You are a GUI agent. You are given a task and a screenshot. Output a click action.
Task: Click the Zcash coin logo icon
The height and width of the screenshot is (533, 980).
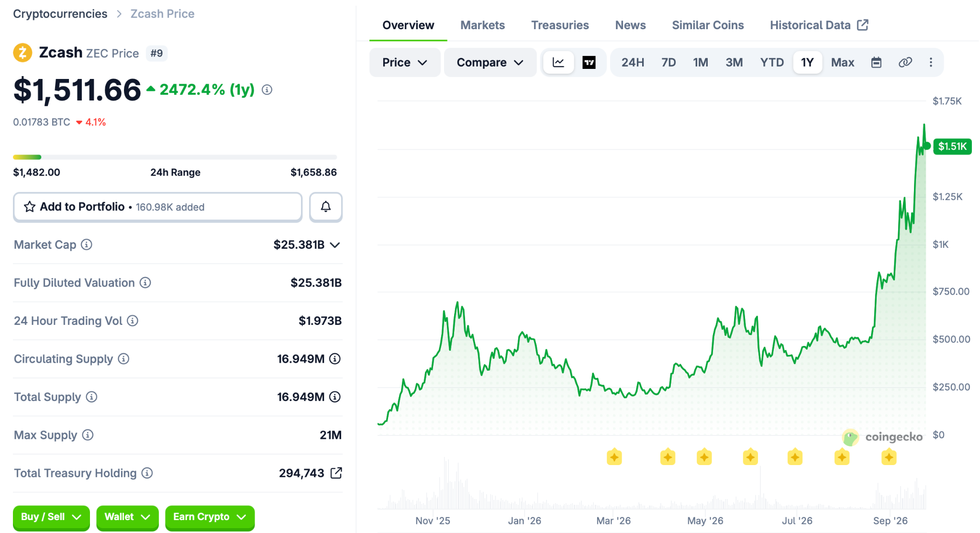(x=22, y=53)
